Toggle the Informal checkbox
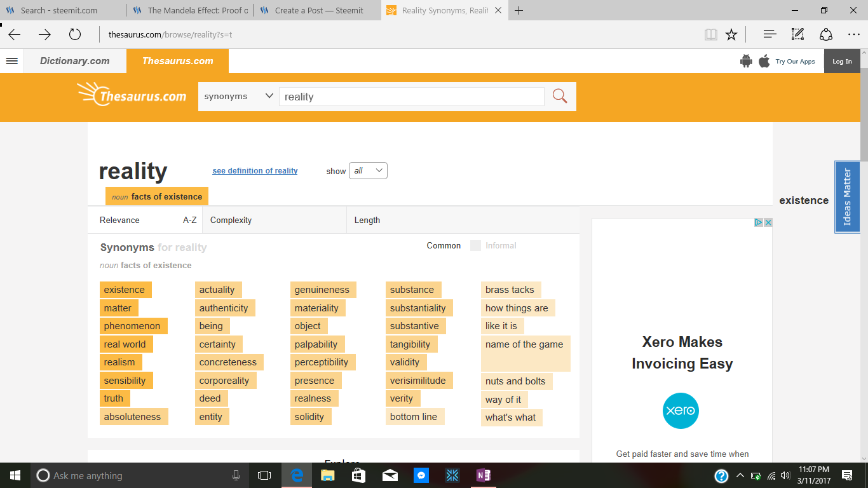Viewport: 868px width, 488px height. tap(475, 245)
